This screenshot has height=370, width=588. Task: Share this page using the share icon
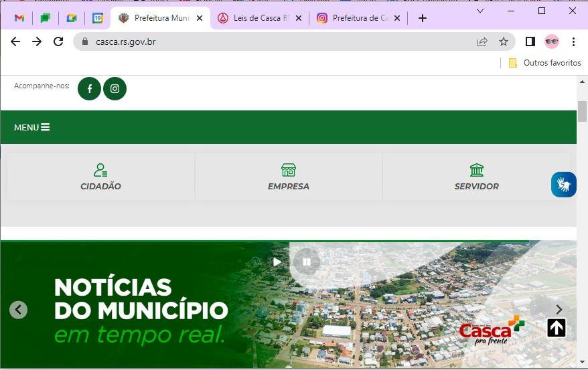tap(482, 41)
